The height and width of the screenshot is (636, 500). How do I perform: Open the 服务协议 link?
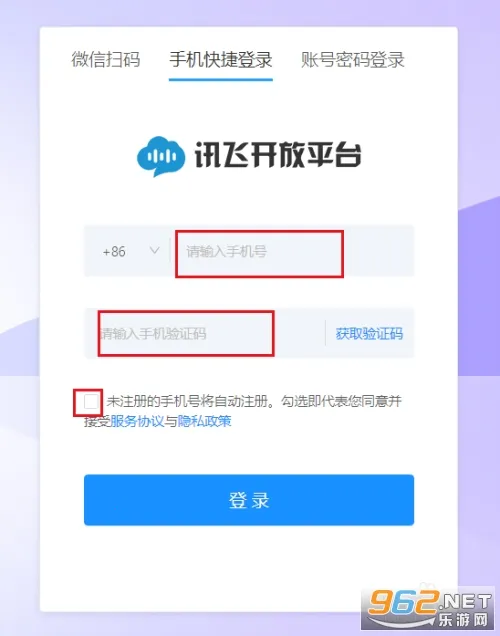click(x=137, y=421)
